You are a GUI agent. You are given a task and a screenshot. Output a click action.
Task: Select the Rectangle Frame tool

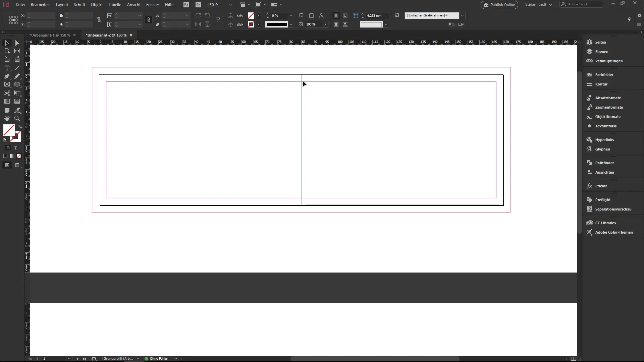click(x=7, y=84)
